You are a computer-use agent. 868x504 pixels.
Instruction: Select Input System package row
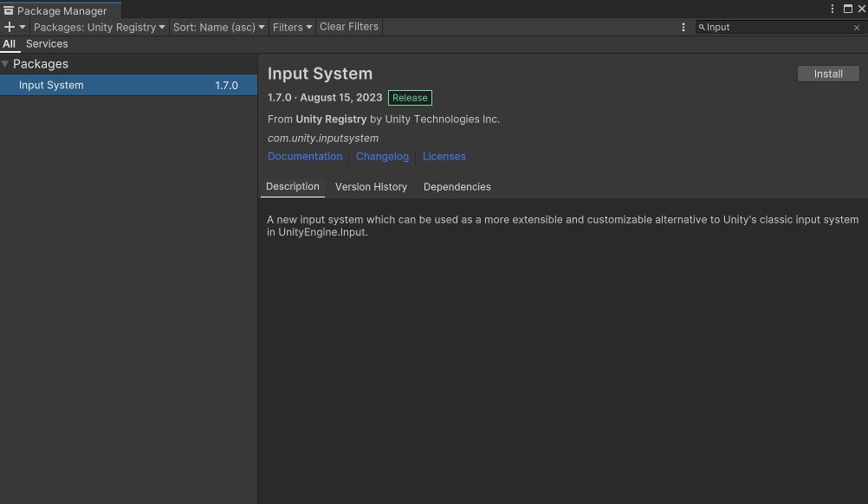click(x=128, y=85)
